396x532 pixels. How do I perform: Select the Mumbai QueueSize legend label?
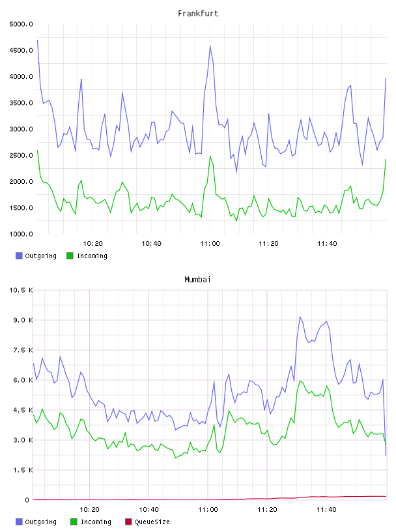[152, 522]
